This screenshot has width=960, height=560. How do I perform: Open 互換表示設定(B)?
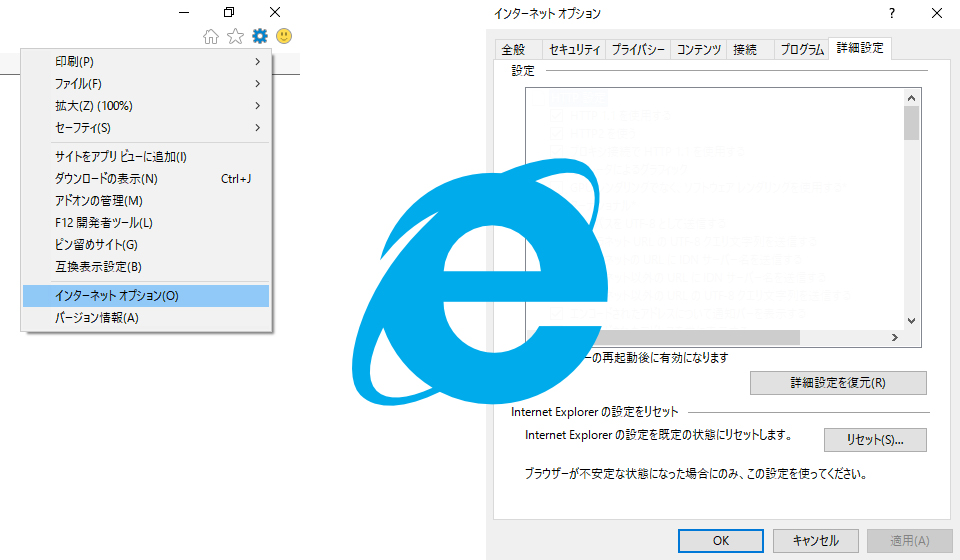(x=146, y=267)
